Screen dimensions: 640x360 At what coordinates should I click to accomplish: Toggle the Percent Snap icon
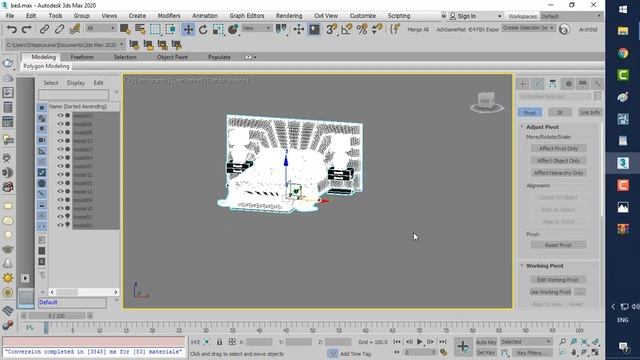362,29
